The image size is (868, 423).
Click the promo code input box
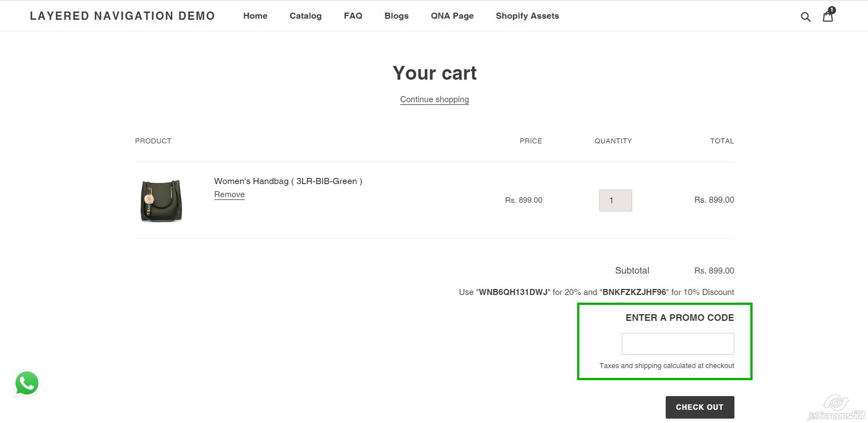(677, 344)
